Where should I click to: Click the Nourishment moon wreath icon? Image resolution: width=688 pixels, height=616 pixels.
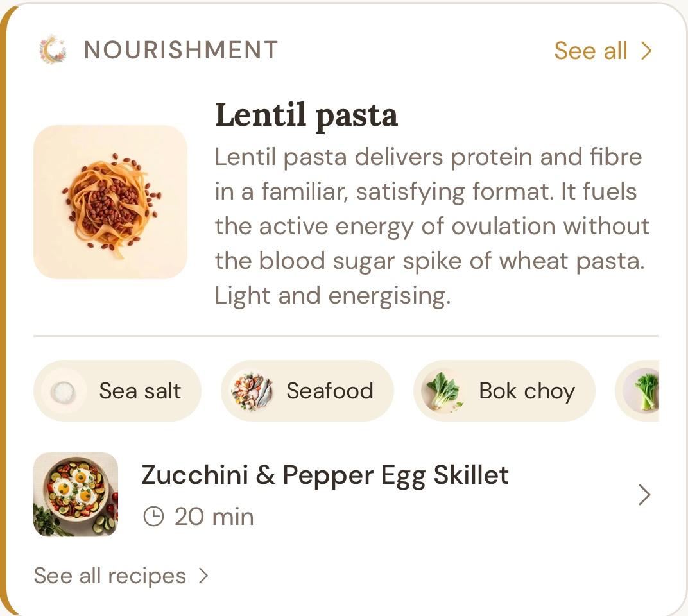[53, 49]
